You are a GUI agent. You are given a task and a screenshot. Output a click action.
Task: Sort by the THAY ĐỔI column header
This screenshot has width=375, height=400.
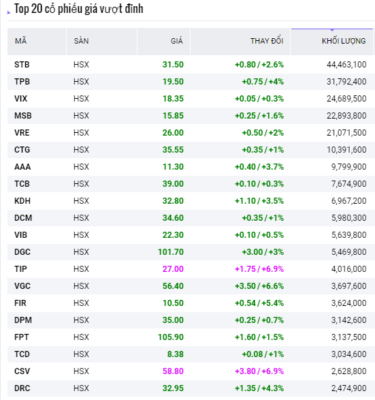point(267,41)
